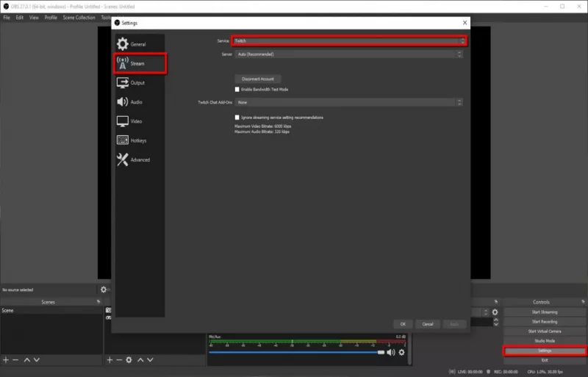Open the Output settings icon
This screenshot has width=588, height=377.
point(123,83)
